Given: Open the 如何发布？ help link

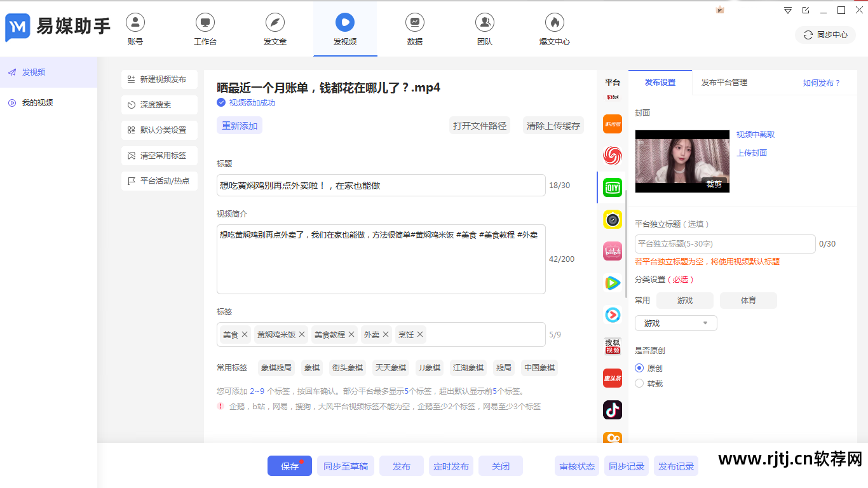Looking at the screenshot, I should pos(821,83).
